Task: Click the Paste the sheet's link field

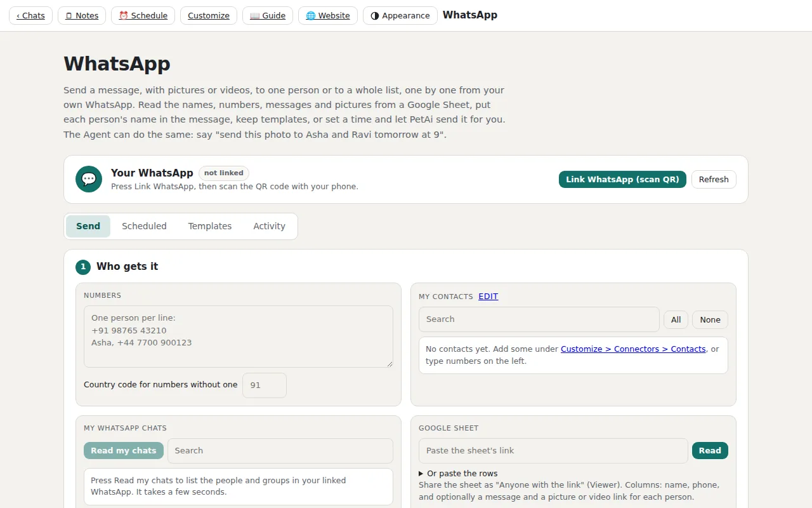Action: coord(553,451)
